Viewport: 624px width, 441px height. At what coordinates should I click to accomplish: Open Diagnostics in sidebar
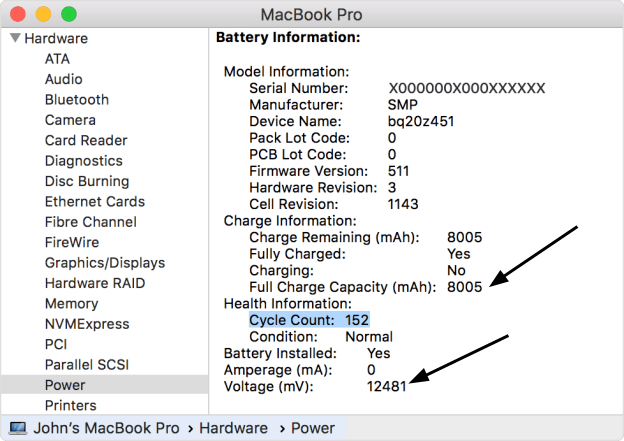[x=84, y=161]
